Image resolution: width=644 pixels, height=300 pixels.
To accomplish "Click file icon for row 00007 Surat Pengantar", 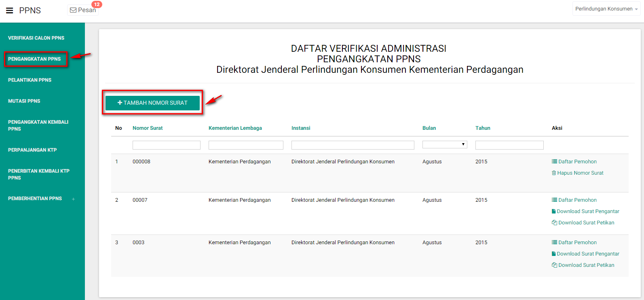I will [x=554, y=211].
